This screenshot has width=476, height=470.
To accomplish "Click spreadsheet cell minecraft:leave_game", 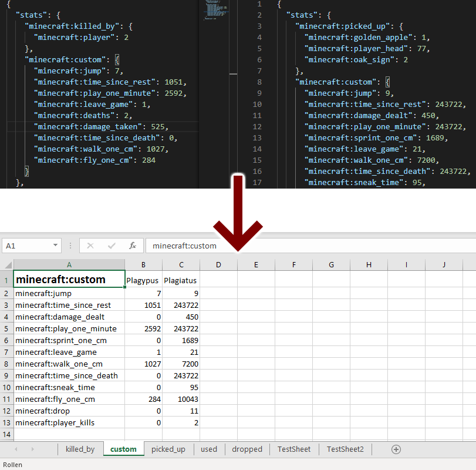I will (x=69, y=352).
